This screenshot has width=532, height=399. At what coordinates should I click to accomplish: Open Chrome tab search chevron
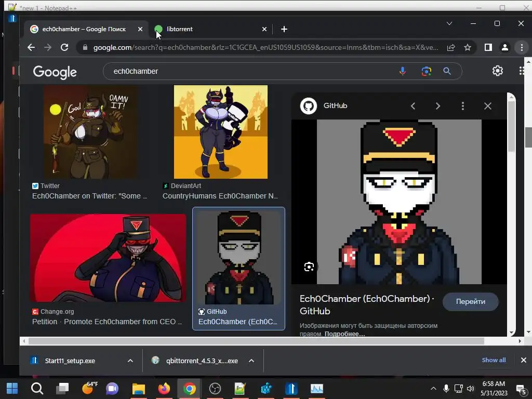[x=449, y=23]
